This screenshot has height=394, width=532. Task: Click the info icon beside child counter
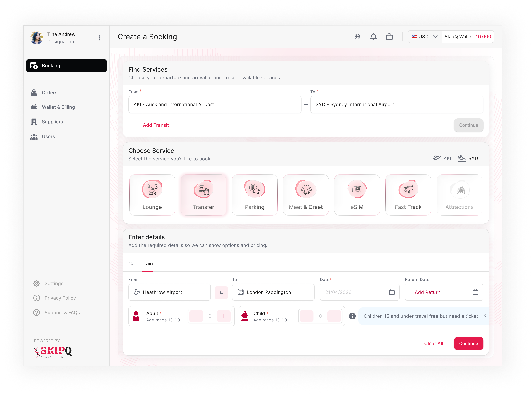352,316
